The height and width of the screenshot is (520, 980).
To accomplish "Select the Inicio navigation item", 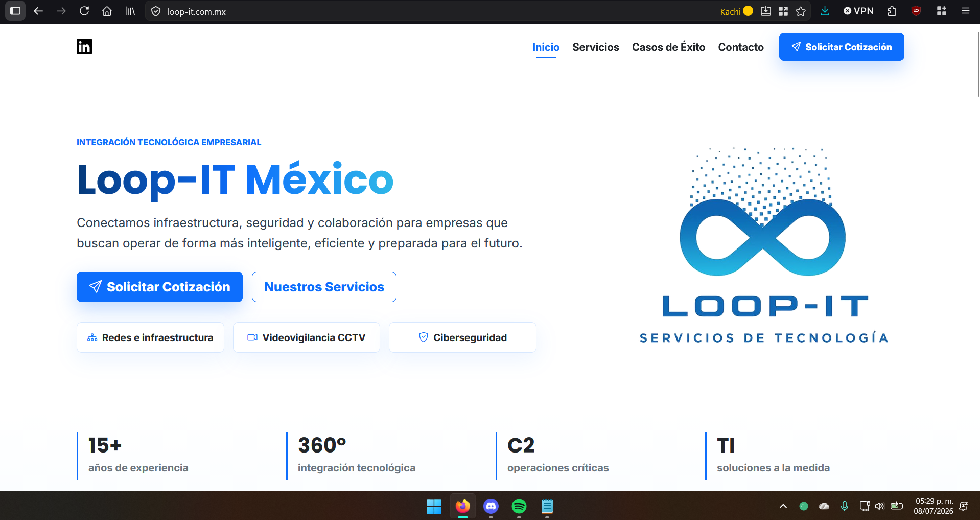I will [x=546, y=47].
